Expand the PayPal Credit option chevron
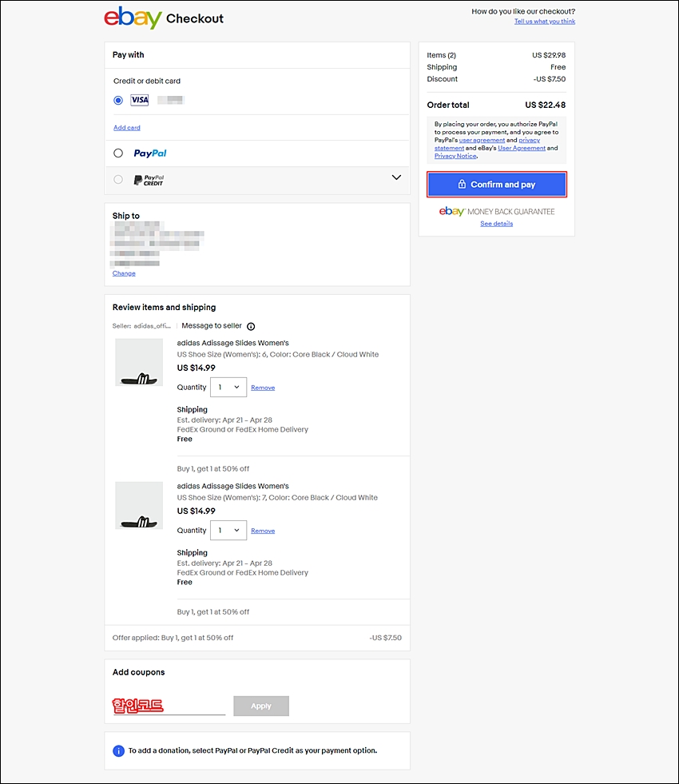This screenshot has width=679, height=784. [x=396, y=177]
